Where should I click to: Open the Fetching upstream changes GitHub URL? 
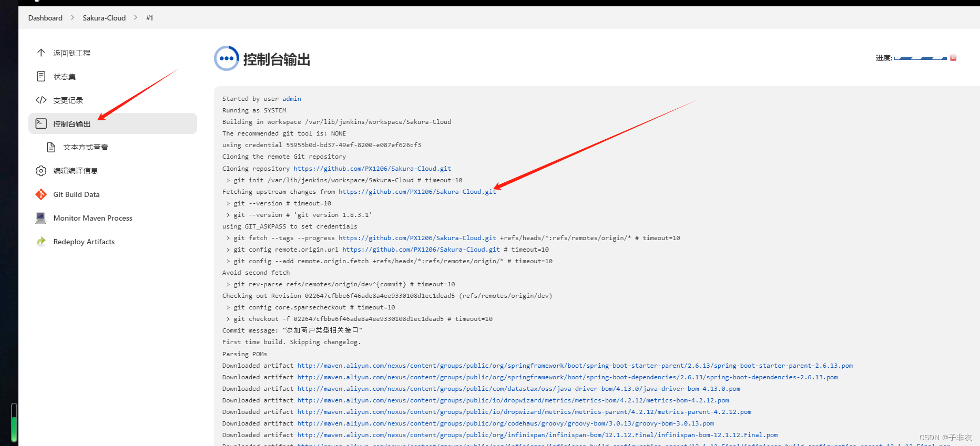(x=417, y=192)
